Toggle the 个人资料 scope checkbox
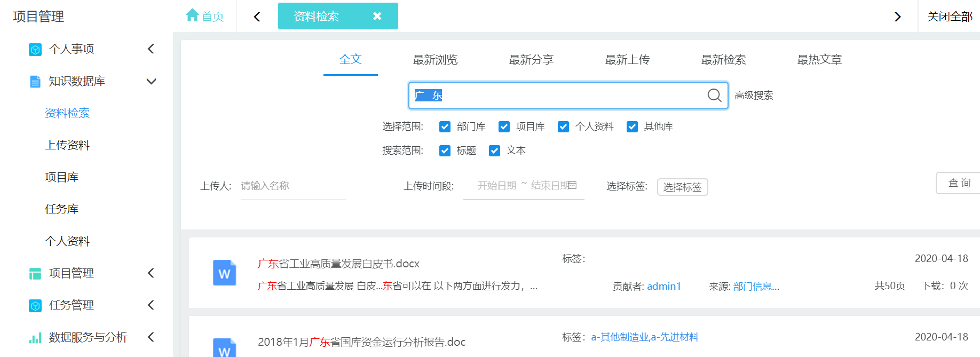The image size is (980, 357). [563, 126]
